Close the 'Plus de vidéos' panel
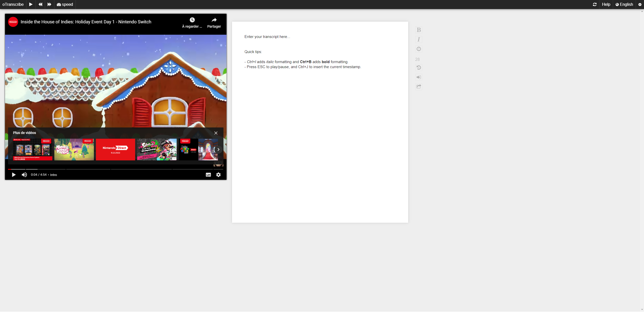This screenshot has height=316, width=644. 216,133
